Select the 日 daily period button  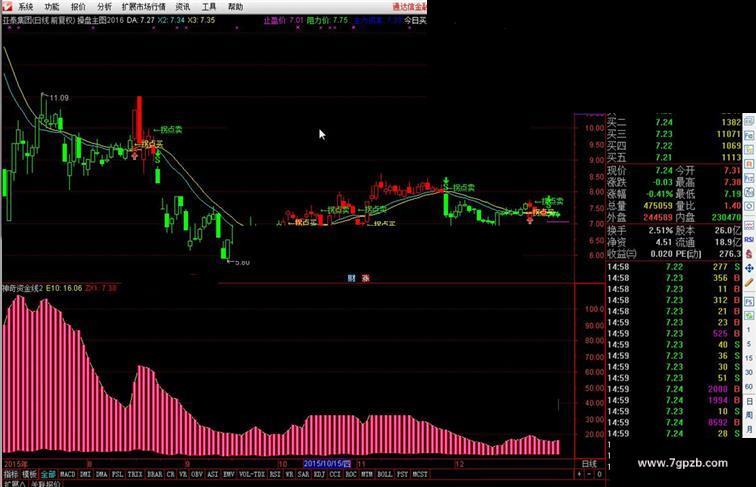(x=749, y=401)
